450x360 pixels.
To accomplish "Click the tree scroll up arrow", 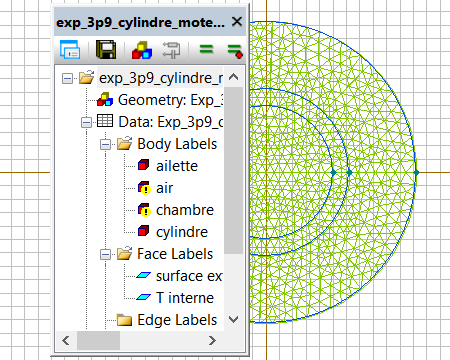I will pyautogui.click(x=234, y=77).
